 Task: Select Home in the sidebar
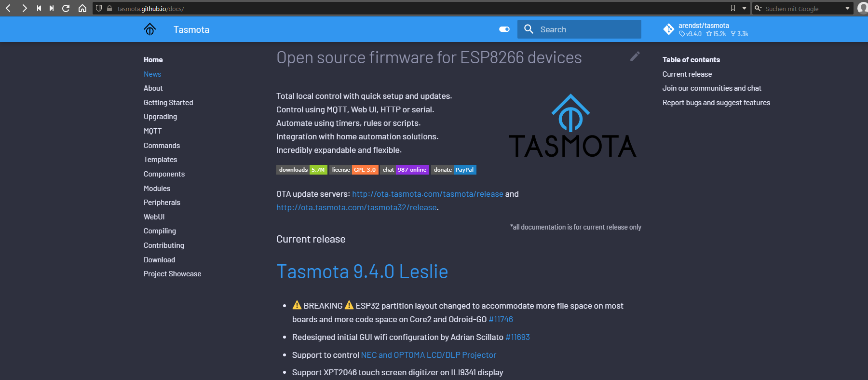[153, 60]
